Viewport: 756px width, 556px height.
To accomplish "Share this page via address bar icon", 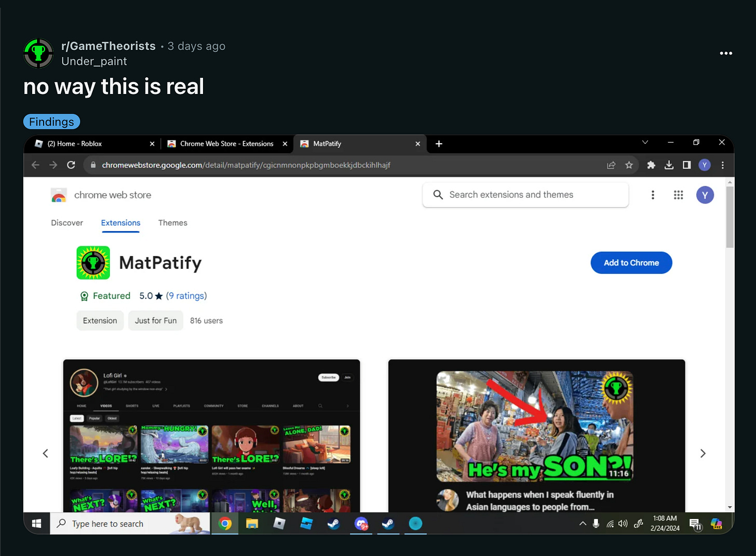I will click(611, 165).
